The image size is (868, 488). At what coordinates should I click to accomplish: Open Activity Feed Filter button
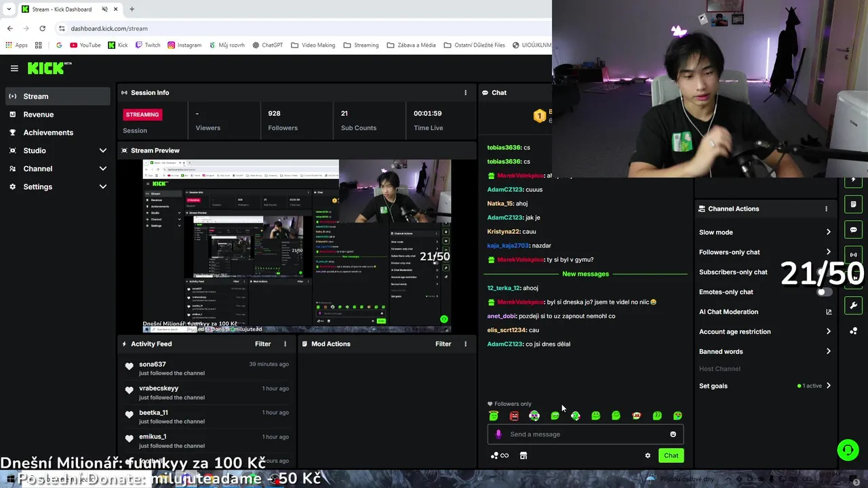point(262,344)
